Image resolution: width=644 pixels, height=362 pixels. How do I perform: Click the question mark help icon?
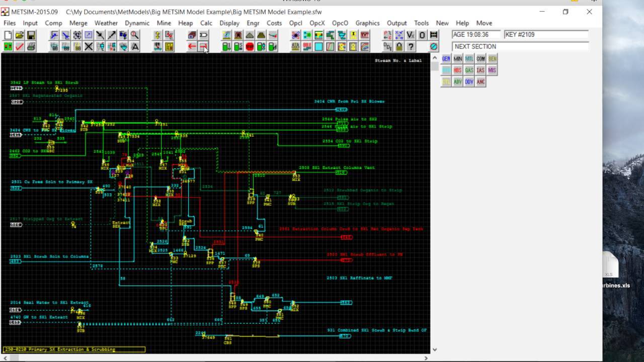click(x=411, y=47)
